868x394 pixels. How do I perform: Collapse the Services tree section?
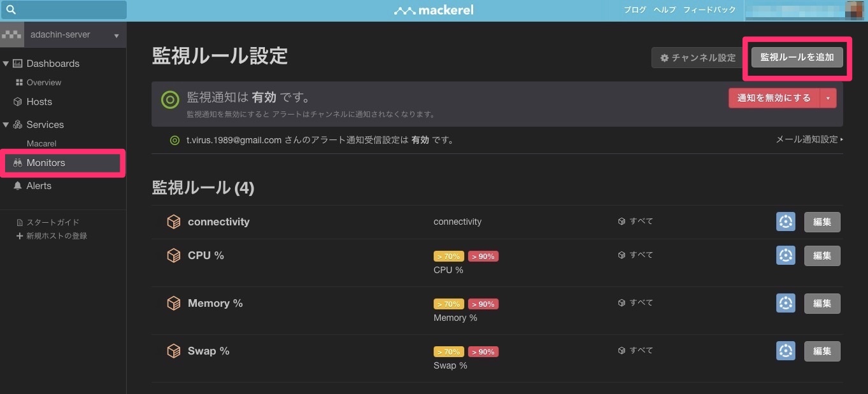tap(6, 125)
